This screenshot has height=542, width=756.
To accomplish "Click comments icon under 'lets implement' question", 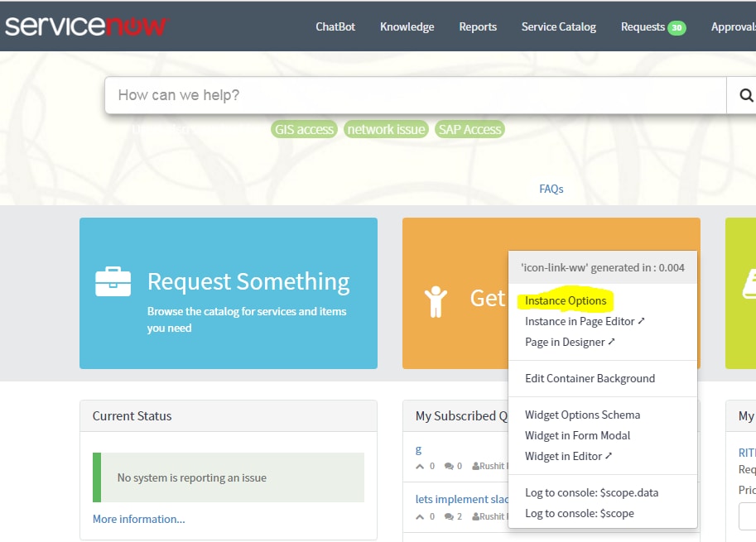I will (449, 516).
